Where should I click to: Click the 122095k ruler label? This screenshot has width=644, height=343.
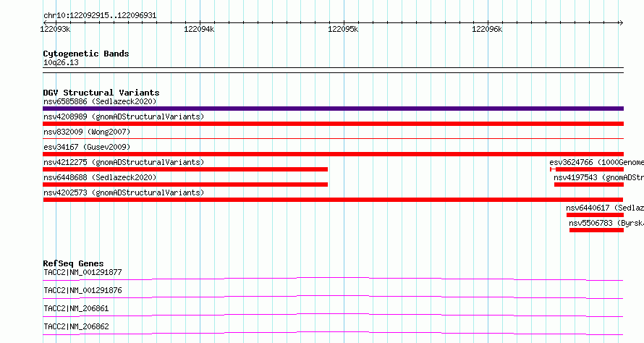point(343,29)
